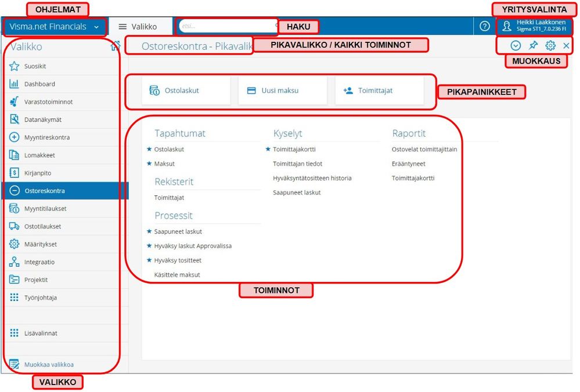Open Toimittajan tiedot inquiry
This screenshot has height=392, width=580.
click(x=297, y=164)
